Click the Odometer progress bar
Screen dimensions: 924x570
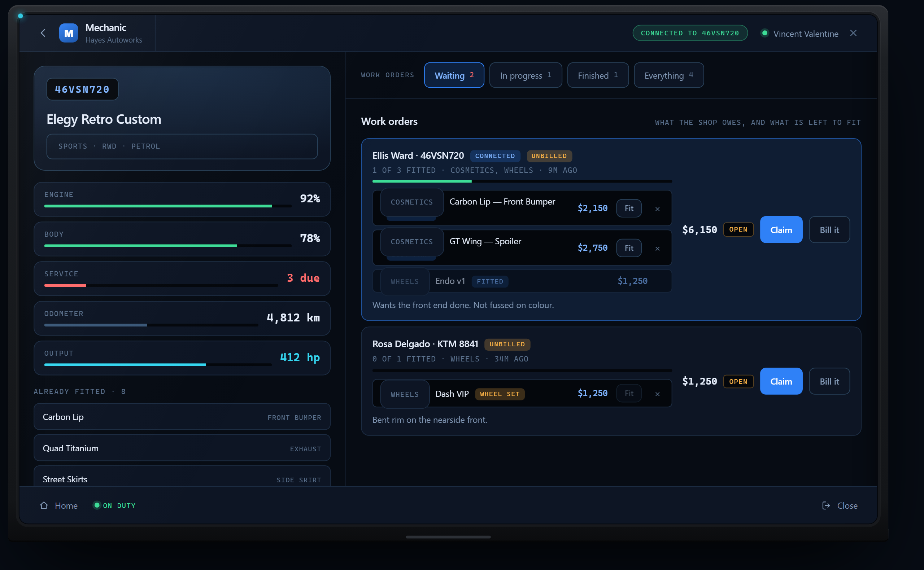coord(151,325)
